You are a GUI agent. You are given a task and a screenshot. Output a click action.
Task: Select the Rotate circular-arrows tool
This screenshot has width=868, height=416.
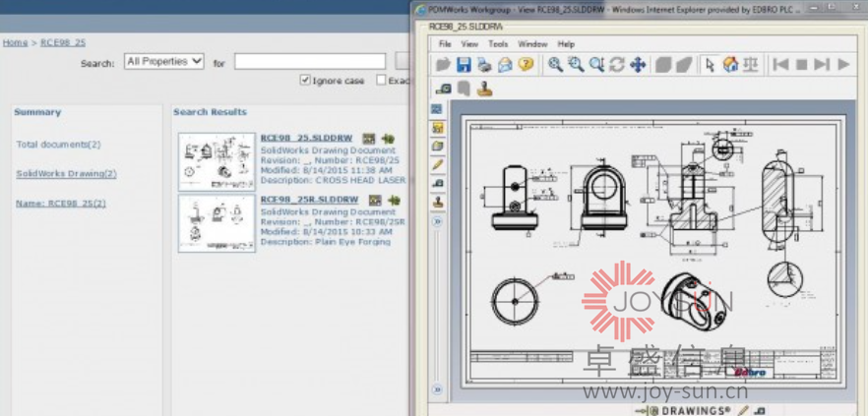coord(617,65)
